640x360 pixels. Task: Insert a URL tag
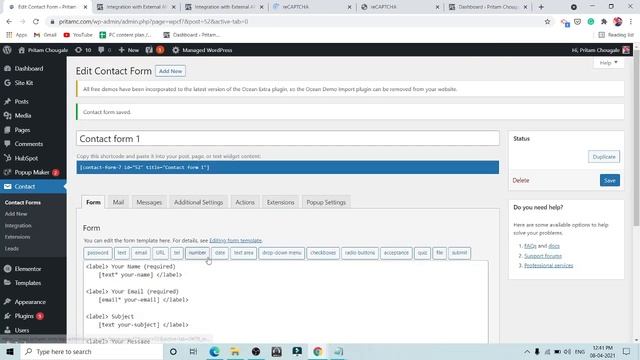click(x=160, y=253)
